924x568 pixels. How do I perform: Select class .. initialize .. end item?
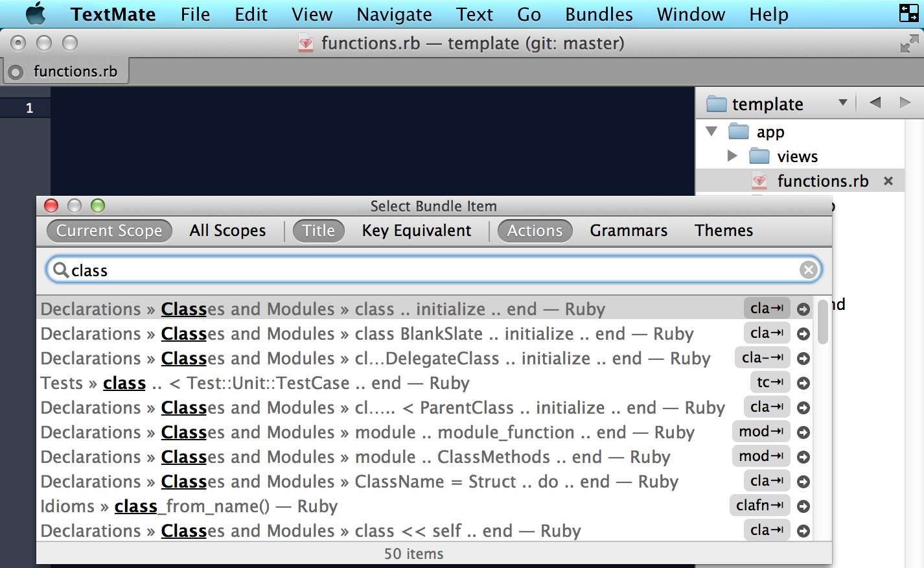click(x=424, y=309)
